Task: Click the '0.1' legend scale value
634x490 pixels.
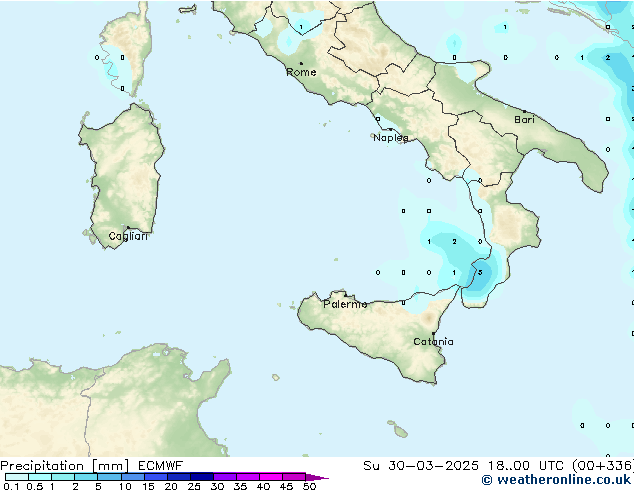Action: [11, 486]
